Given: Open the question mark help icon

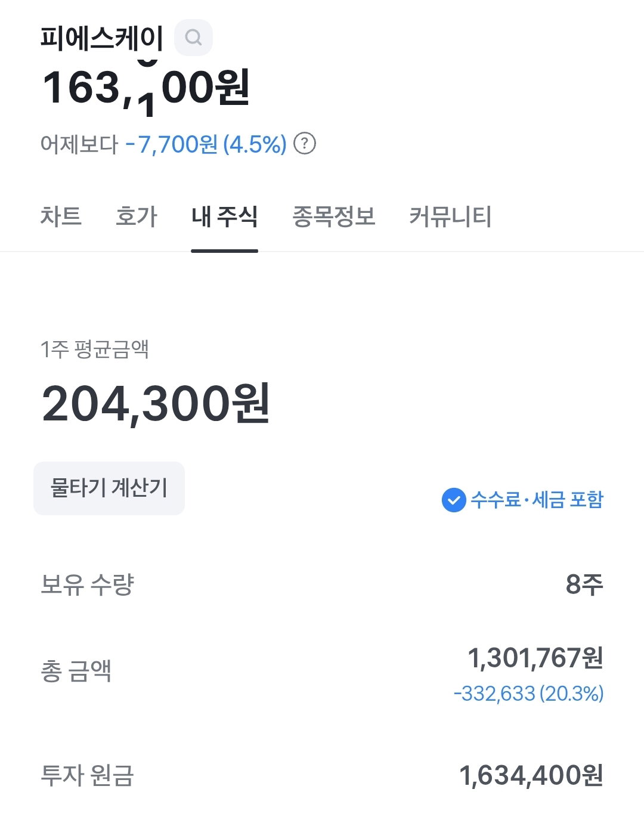Looking at the screenshot, I should [x=305, y=144].
